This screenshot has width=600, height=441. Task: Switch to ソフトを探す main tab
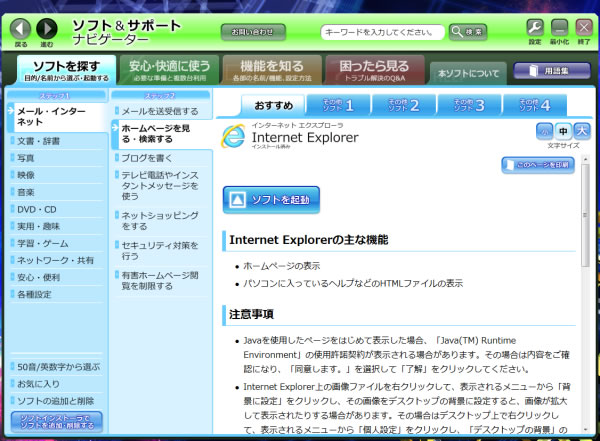tap(66, 70)
